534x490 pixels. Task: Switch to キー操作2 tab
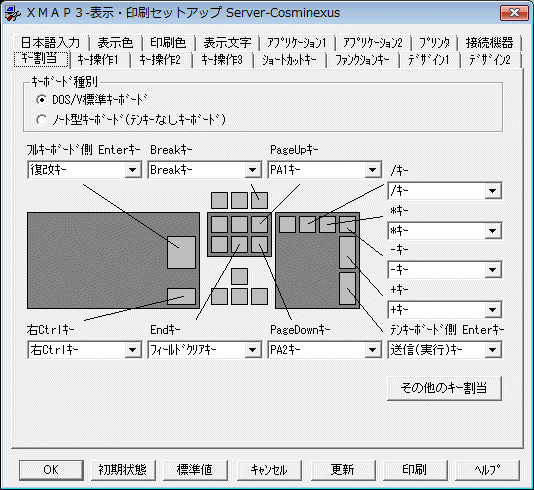coord(160,60)
